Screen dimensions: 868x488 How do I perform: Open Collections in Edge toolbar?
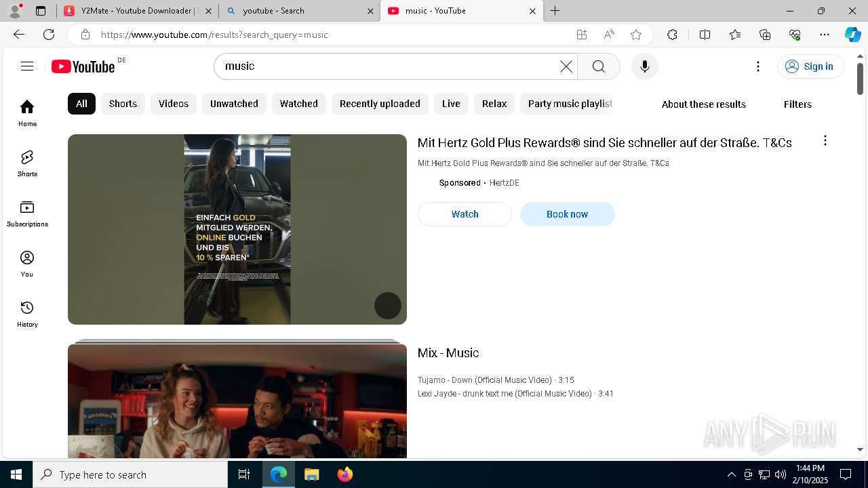click(765, 35)
